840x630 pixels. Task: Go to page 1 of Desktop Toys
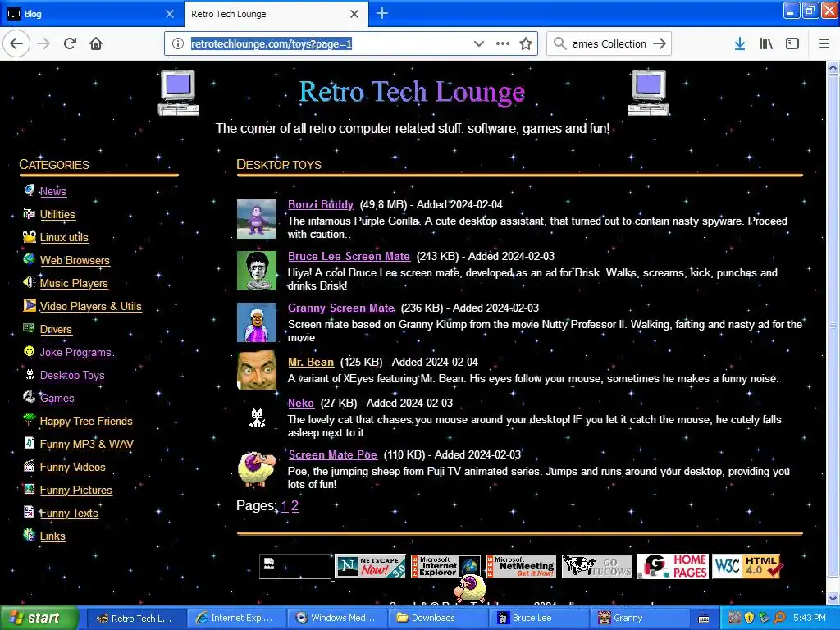click(285, 505)
